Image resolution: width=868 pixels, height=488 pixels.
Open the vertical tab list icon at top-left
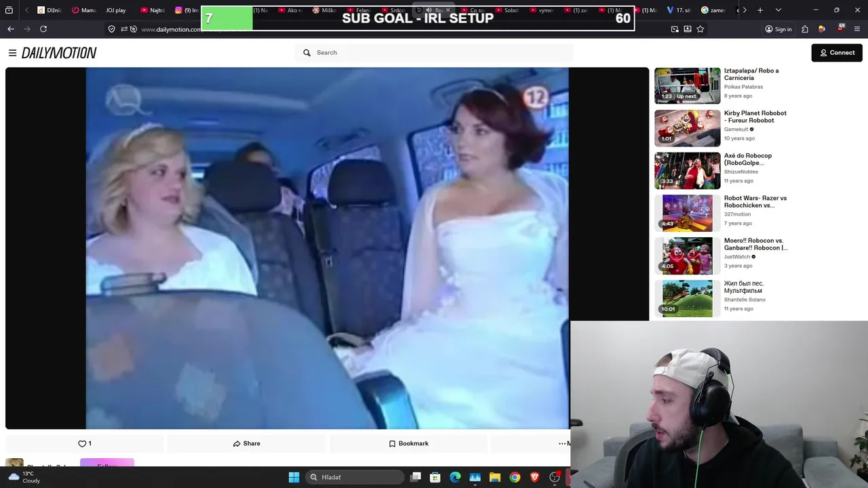pos(9,10)
